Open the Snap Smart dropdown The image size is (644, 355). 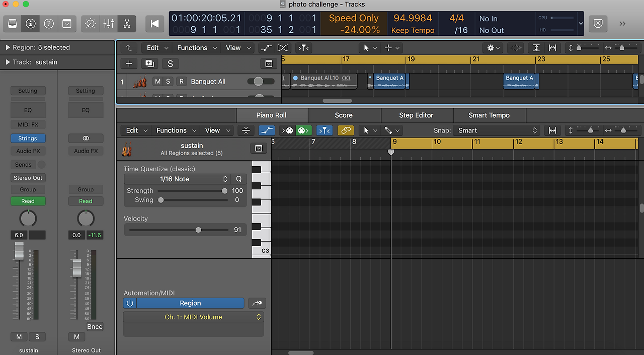pos(498,130)
